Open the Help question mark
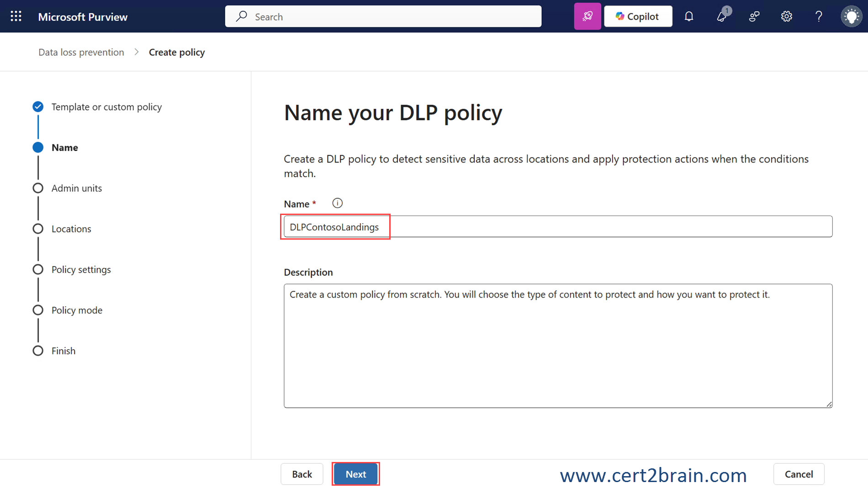The height and width of the screenshot is (488, 868). (819, 16)
